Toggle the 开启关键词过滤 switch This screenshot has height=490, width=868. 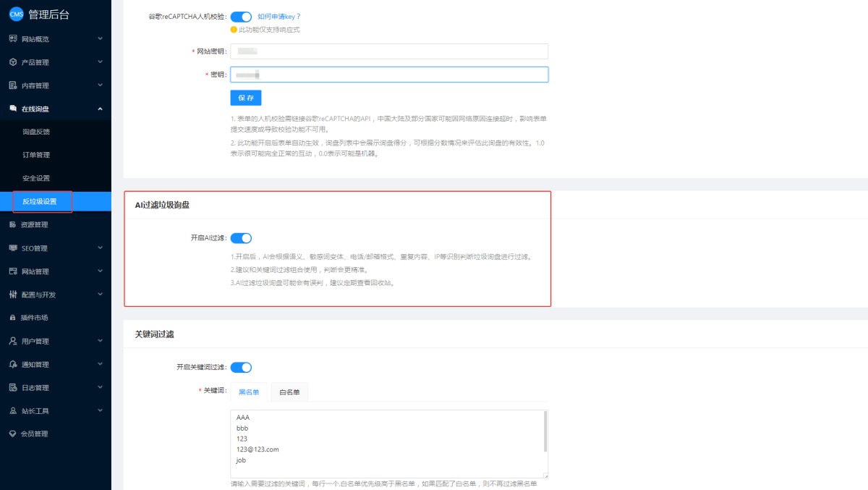241,367
